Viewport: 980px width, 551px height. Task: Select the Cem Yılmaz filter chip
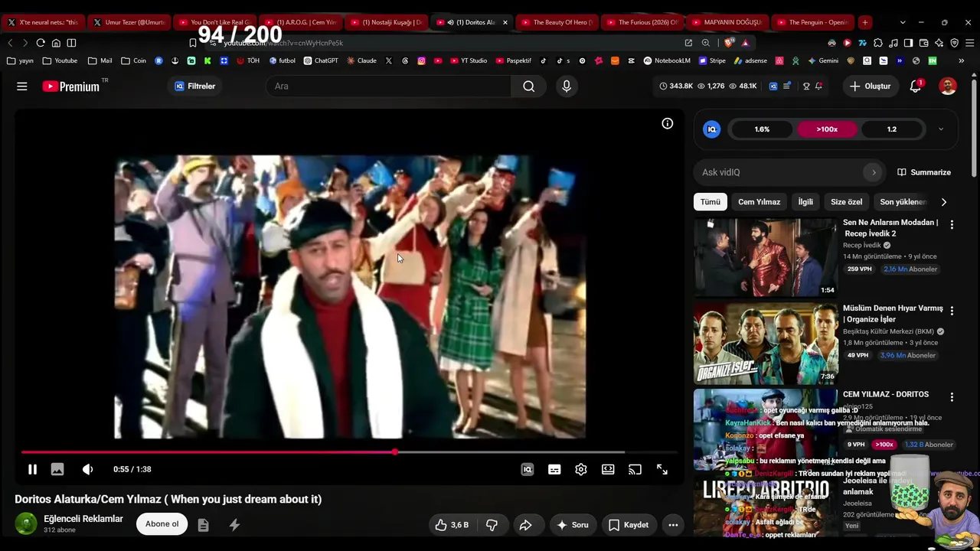(x=759, y=202)
